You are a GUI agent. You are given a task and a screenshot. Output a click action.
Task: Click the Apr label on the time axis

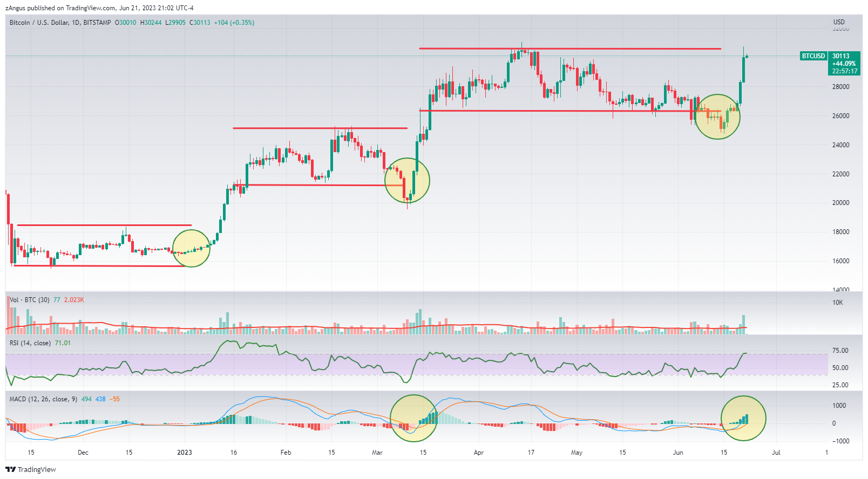(x=479, y=453)
